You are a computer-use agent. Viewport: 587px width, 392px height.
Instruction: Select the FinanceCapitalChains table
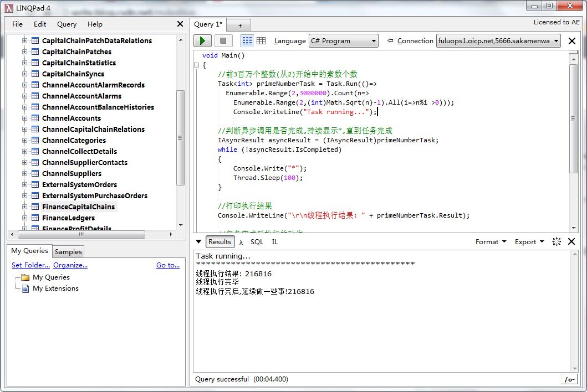coord(79,207)
